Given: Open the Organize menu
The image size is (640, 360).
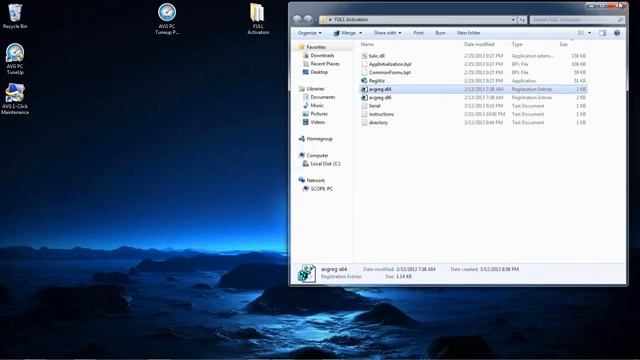Looking at the screenshot, I should (x=309, y=33).
